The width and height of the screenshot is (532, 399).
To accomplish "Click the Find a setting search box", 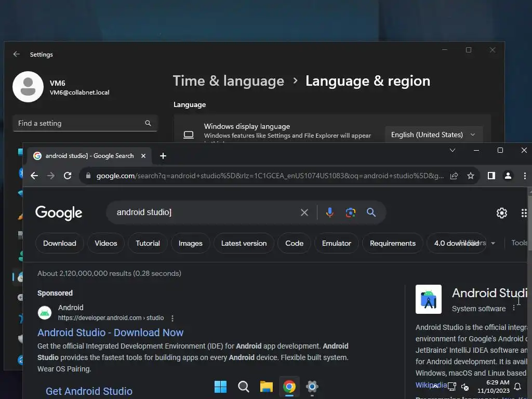I will [x=85, y=123].
